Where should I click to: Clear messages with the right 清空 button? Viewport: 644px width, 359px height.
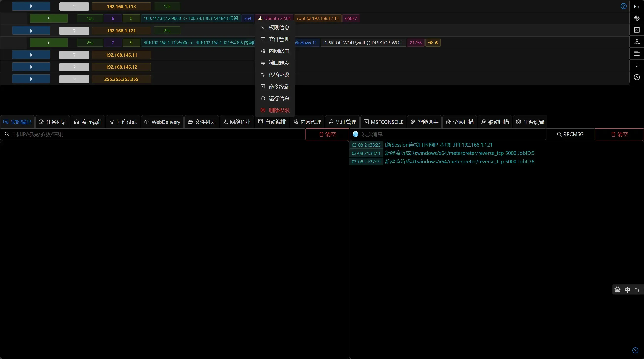tap(619, 134)
